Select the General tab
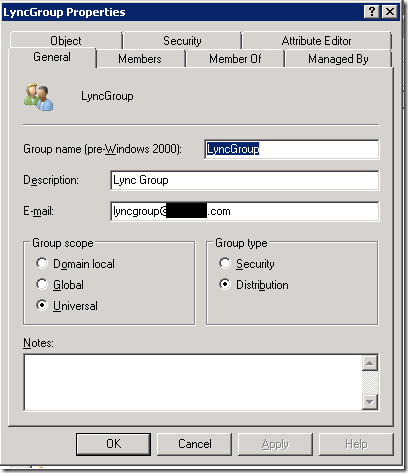Screen dimensions: 408x473 tap(52, 57)
